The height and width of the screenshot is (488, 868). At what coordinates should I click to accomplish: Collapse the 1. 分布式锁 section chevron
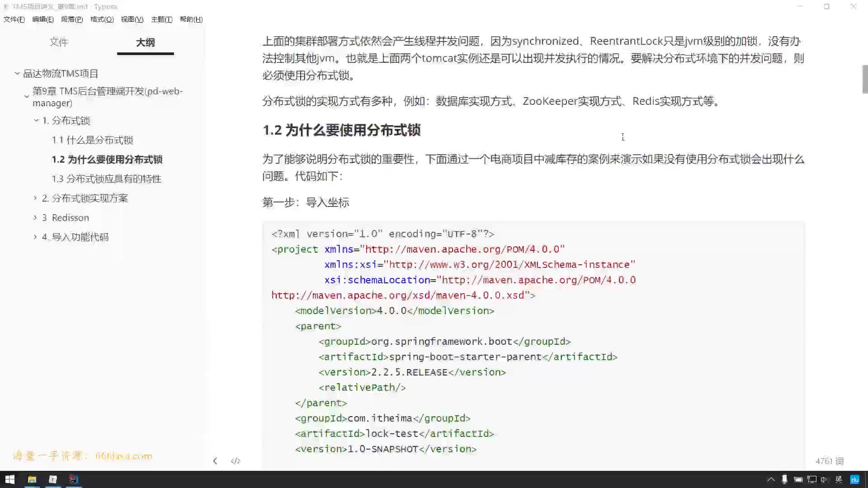[x=36, y=120]
